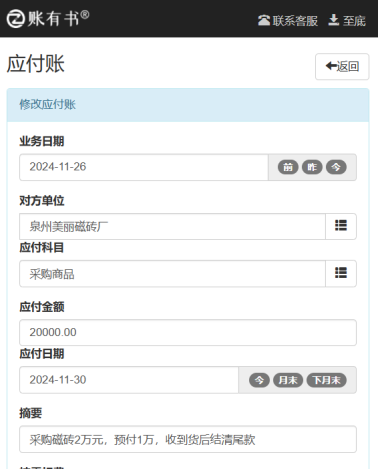Click the 应付金额 field showing 20000.00
This screenshot has width=378, height=469.
pyautogui.click(x=188, y=332)
